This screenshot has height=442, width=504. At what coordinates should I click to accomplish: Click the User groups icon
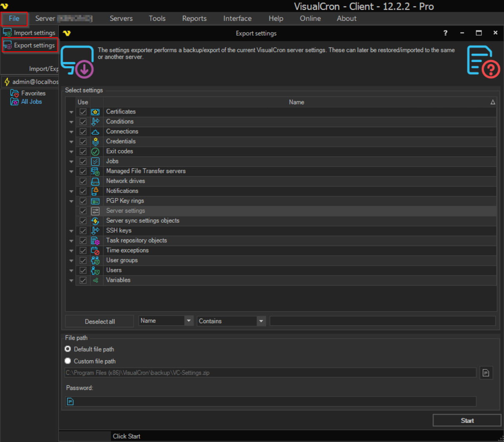95,261
